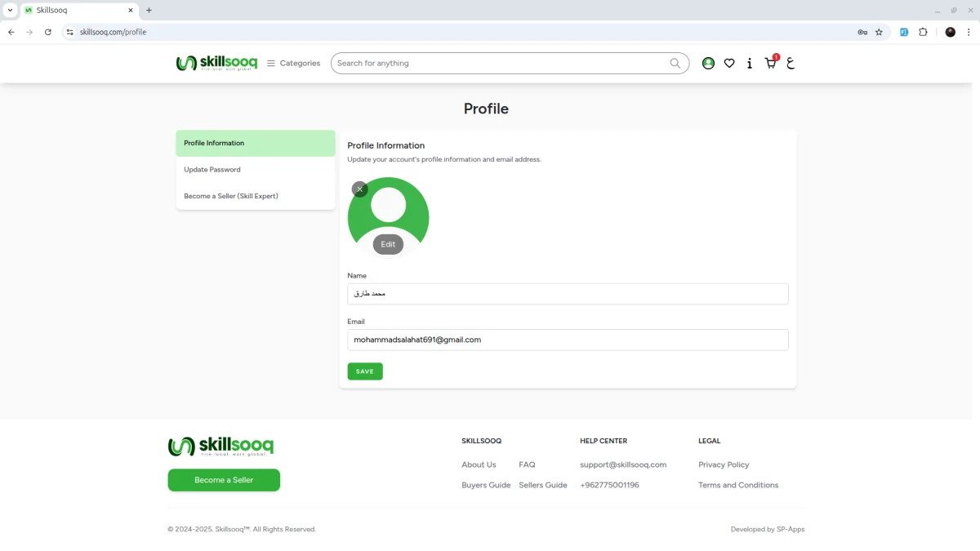Click the +962775001196 phone number
Image resolution: width=980 pixels, height=551 pixels.
coord(609,485)
